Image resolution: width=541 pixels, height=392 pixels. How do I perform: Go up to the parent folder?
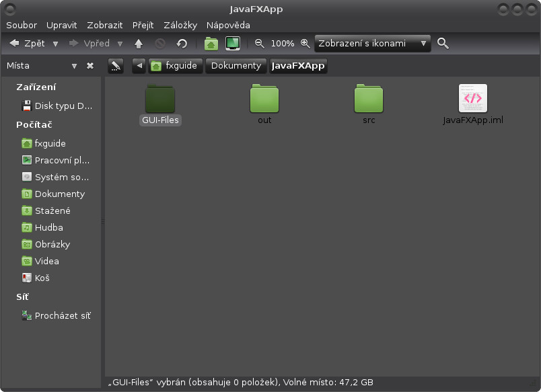click(x=139, y=44)
